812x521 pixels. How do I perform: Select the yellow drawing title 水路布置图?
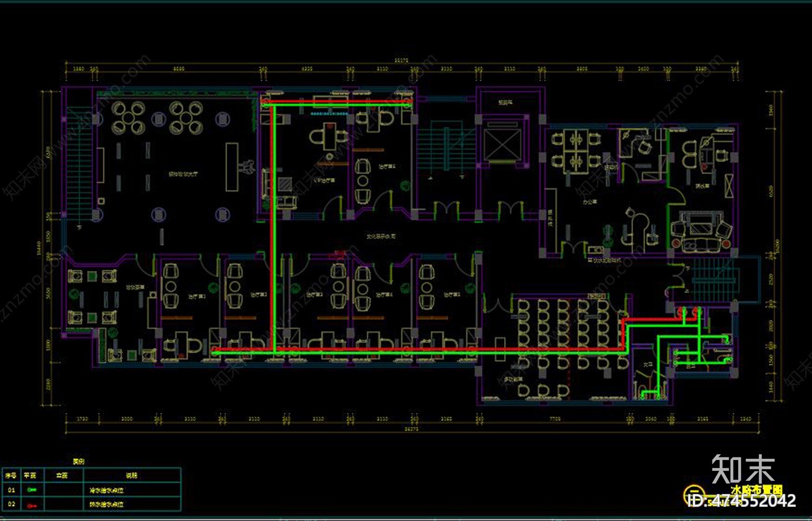(757, 490)
